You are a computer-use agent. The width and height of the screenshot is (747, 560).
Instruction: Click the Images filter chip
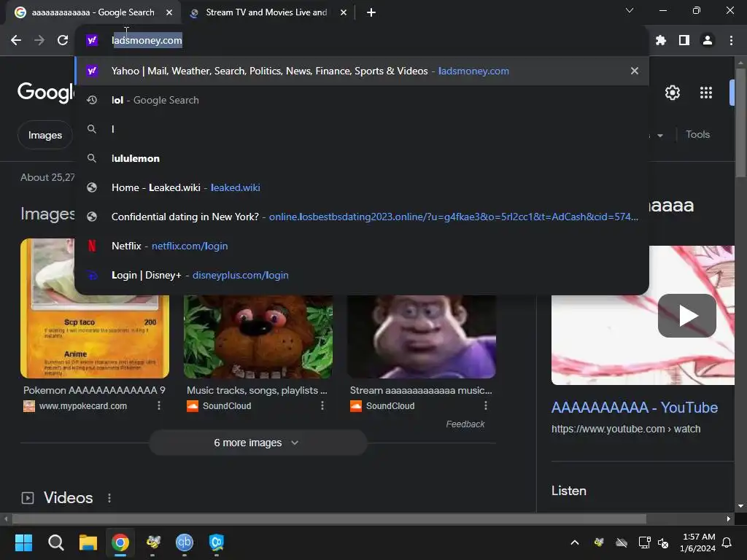coord(44,135)
